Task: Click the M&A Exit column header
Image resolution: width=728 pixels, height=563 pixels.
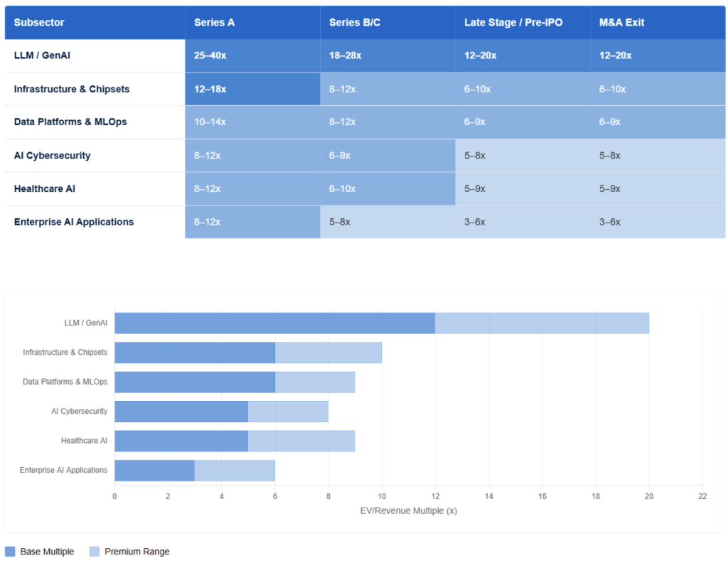Action: (x=658, y=22)
